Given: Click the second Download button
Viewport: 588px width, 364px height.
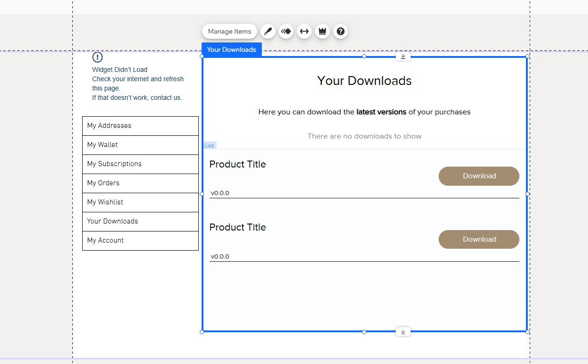Looking at the screenshot, I should pos(479,239).
